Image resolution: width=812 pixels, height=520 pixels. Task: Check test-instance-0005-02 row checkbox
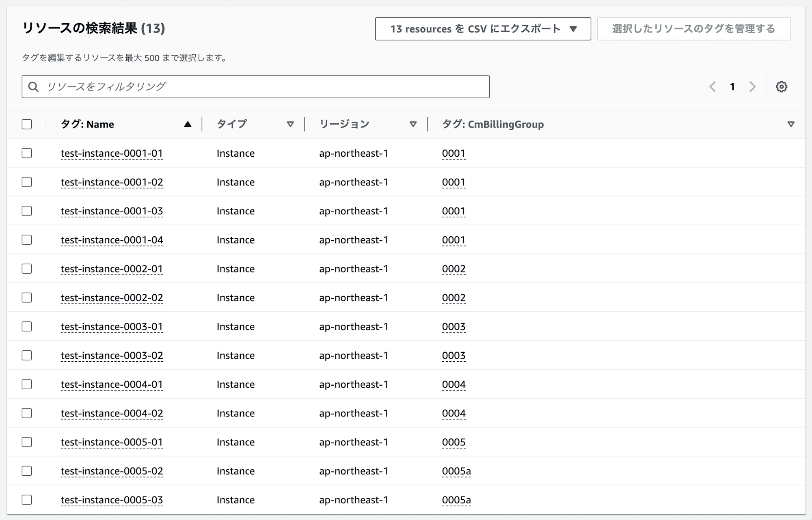(27, 471)
